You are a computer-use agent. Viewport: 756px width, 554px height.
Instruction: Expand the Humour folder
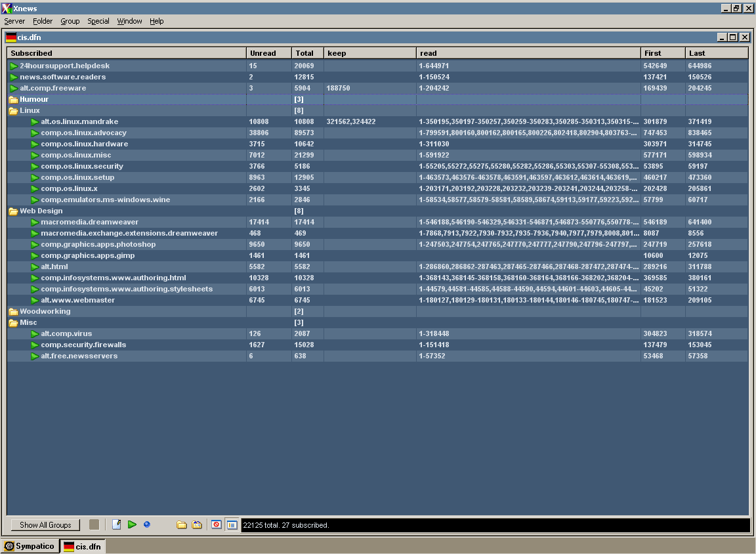click(13, 100)
